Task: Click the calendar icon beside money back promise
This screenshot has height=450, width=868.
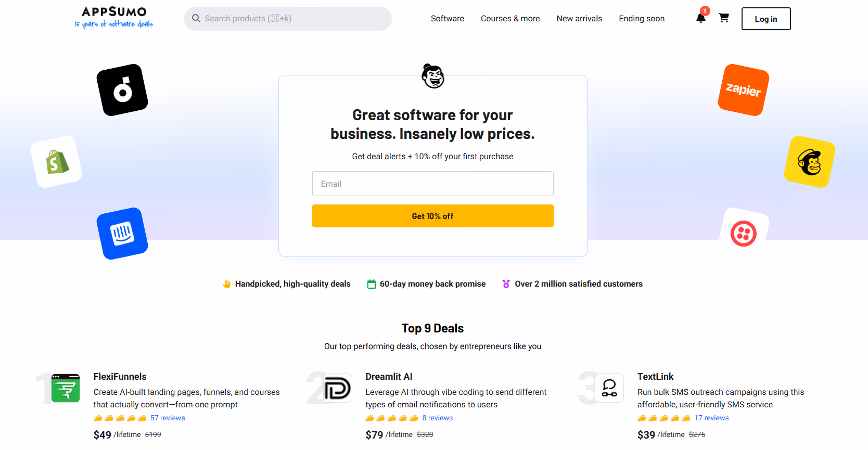Action: [x=372, y=284]
